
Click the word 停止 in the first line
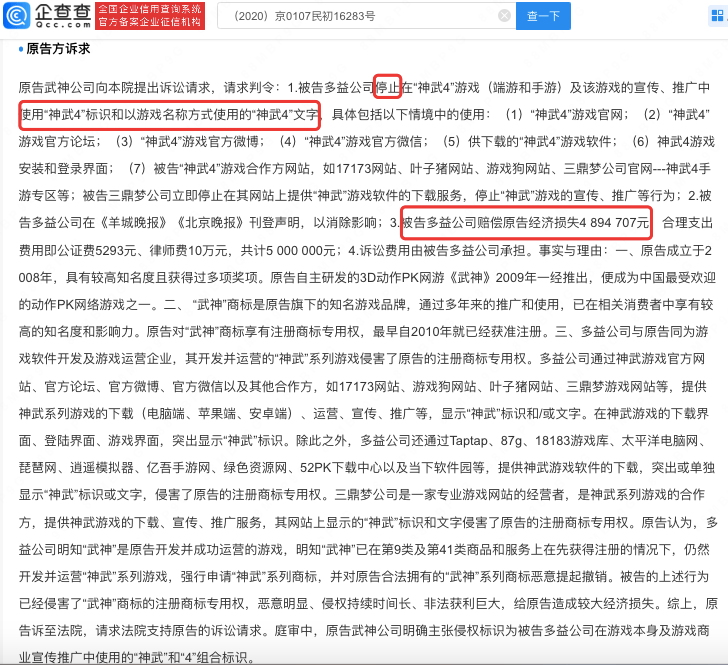(387, 87)
